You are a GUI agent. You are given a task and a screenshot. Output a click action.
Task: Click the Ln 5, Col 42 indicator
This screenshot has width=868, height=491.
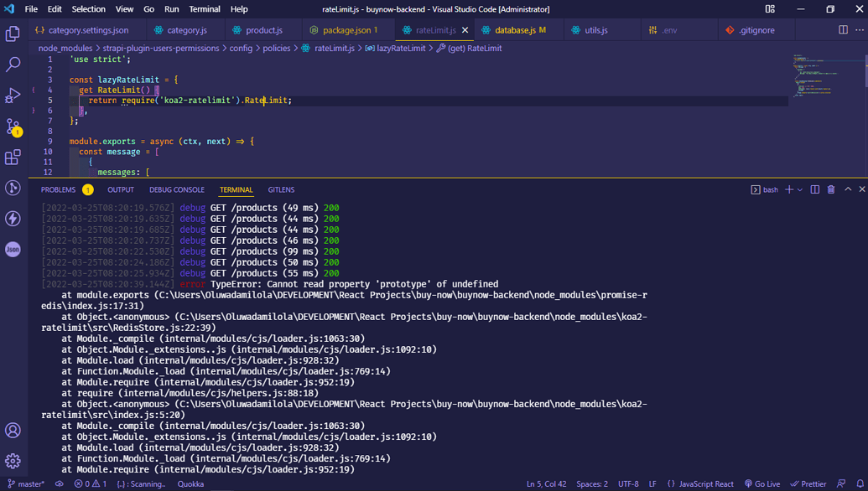(x=546, y=484)
